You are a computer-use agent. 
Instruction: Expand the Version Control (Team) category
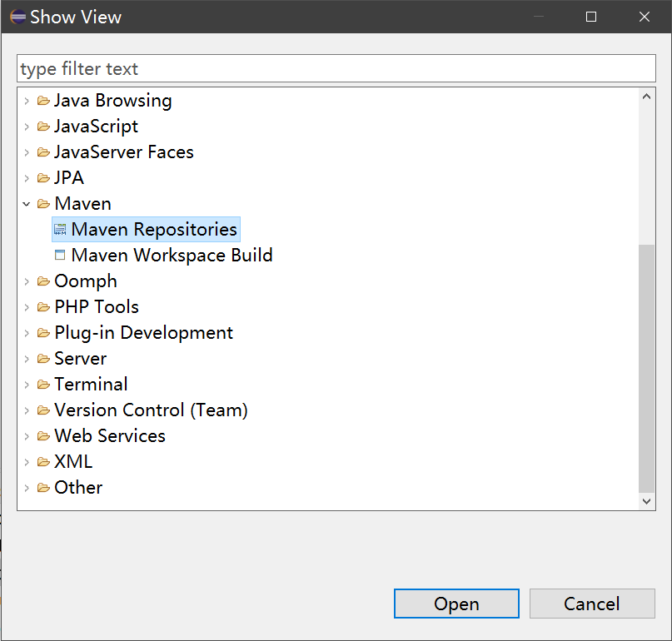(x=27, y=410)
